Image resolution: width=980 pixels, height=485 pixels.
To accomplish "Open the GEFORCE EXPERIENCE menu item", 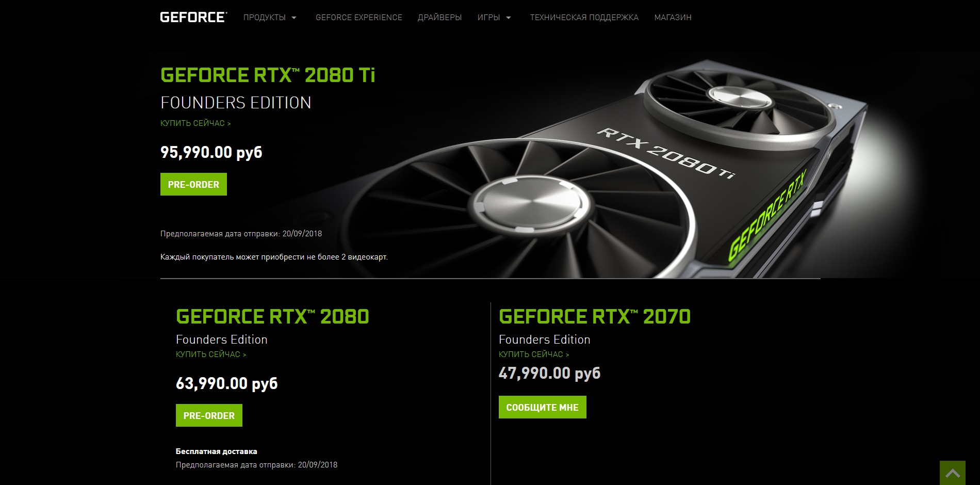I will click(x=359, y=18).
